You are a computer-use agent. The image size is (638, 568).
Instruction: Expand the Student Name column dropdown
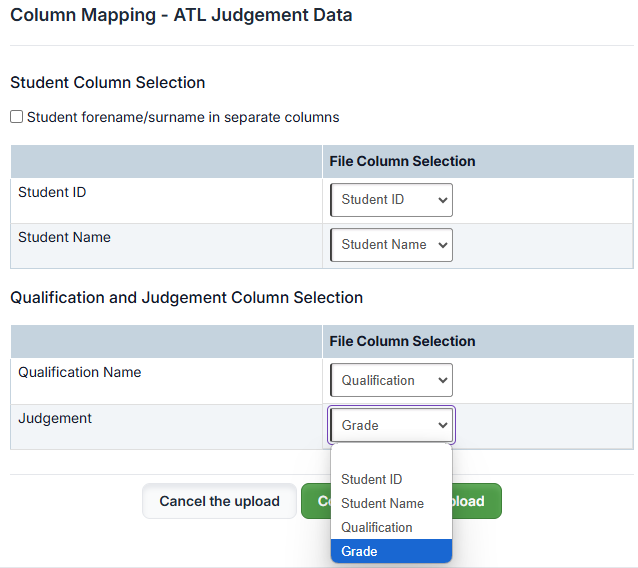point(391,245)
